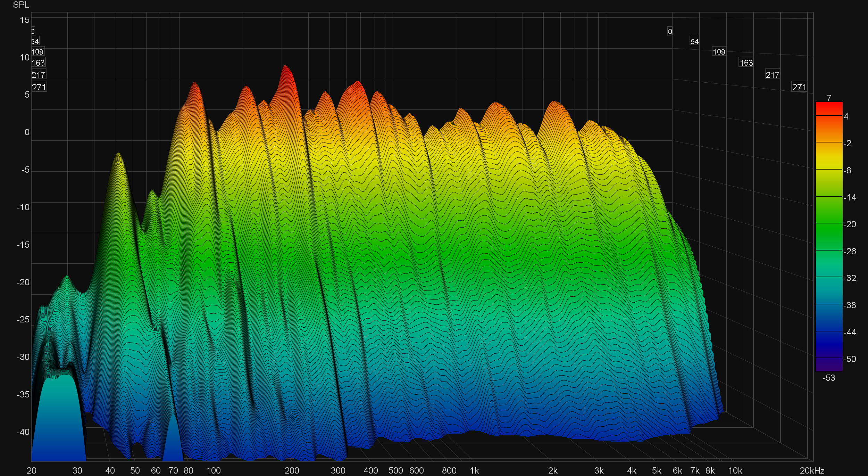Click the 200 frequency axis label
Screen dimensions: 868x476
click(292, 470)
